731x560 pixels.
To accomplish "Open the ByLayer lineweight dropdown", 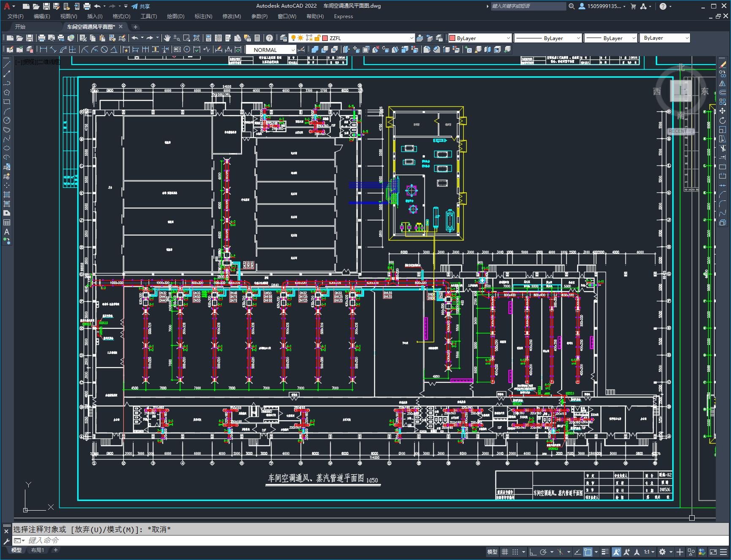I will [610, 38].
